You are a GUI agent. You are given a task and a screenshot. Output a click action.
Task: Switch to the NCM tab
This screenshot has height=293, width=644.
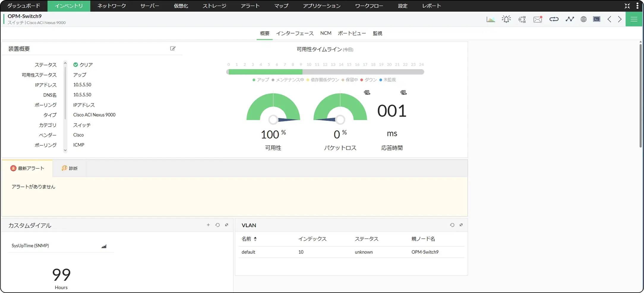coord(326,33)
